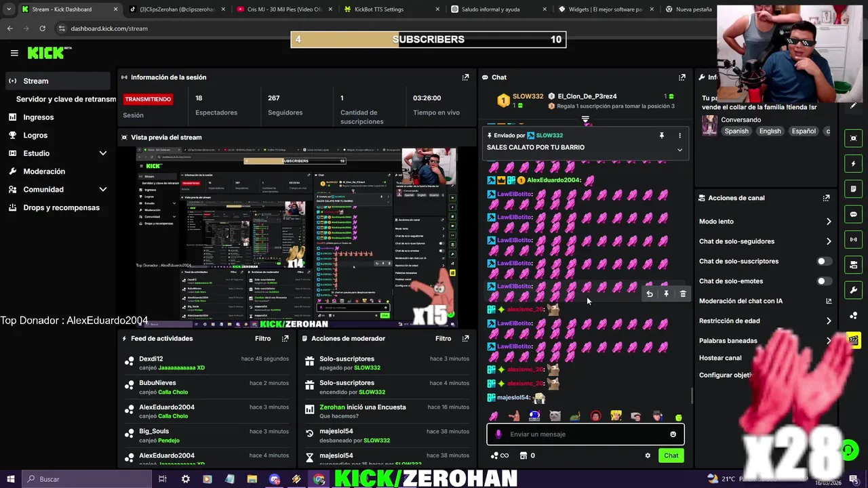
Task: Pop out the Acciones de canal panel
Action: 826,198
